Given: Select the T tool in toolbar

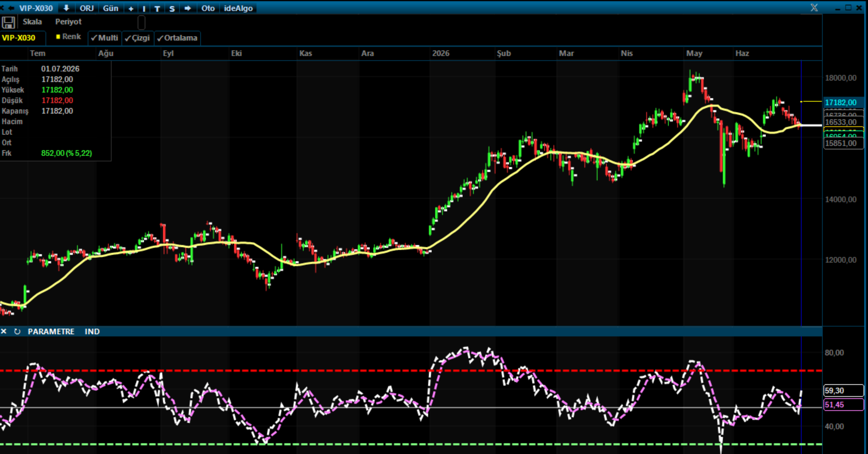Looking at the screenshot, I should click(x=157, y=8).
